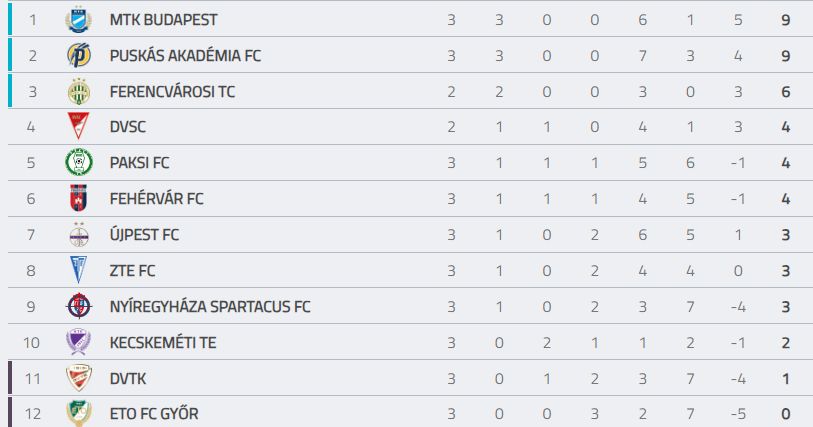Click MTK Budapest's 9 points value

[x=786, y=20]
